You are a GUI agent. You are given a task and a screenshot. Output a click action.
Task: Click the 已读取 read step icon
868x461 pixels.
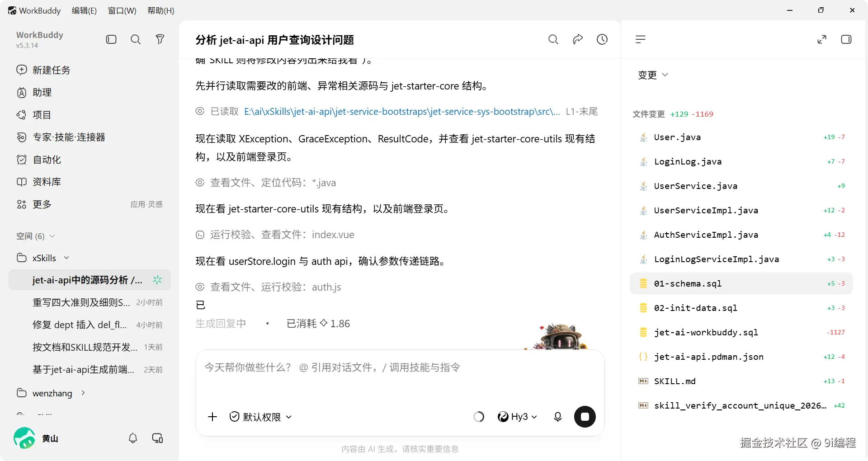click(x=200, y=111)
